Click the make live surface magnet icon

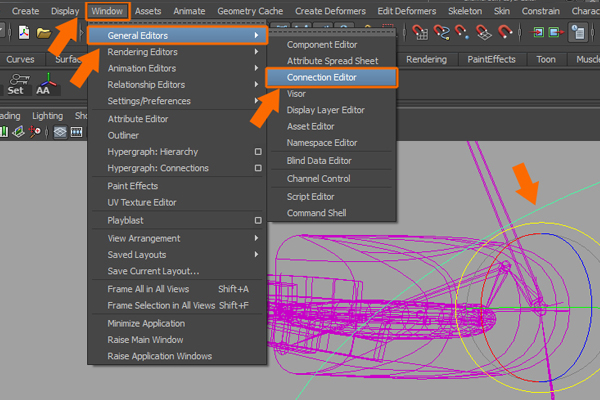pos(505,32)
